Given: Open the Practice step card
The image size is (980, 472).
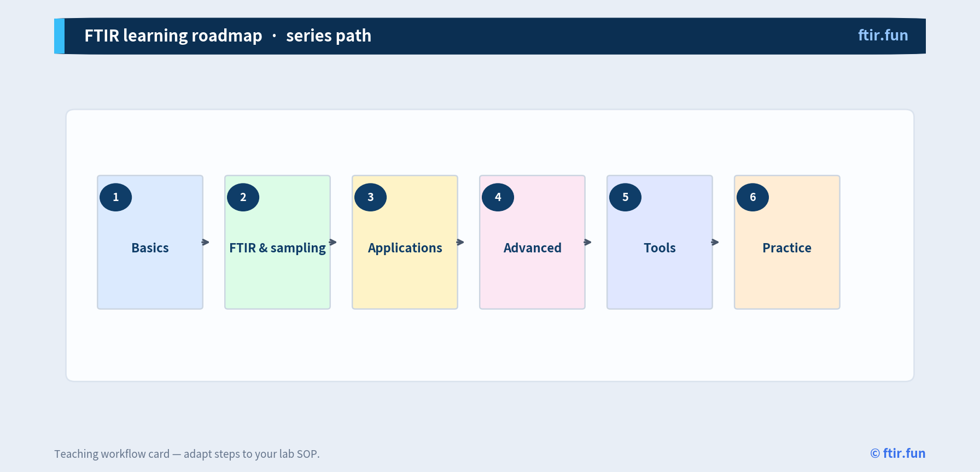Looking at the screenshot, I should [787, 242].
